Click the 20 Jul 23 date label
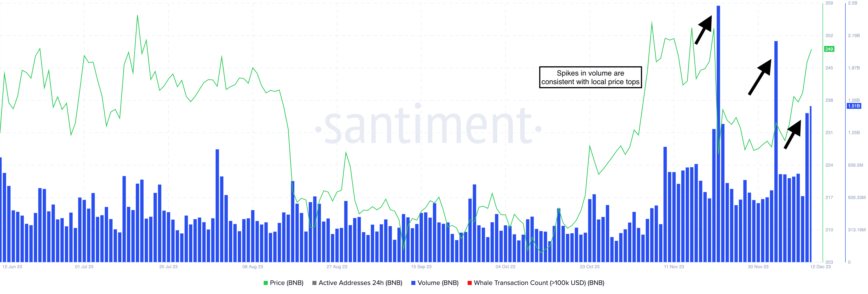Image resolution: width=868 pixels, height=294 pixels. pyautogui.click(x=168, y=267)
